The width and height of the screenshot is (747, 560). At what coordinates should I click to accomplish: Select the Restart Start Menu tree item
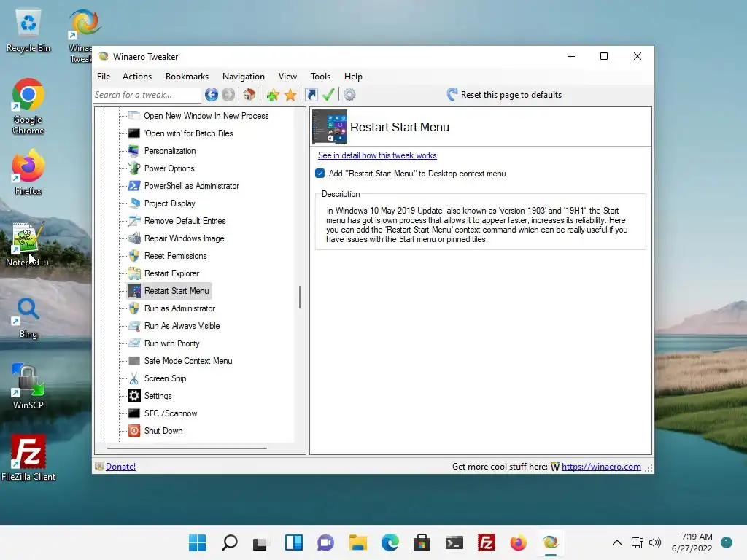177,291
